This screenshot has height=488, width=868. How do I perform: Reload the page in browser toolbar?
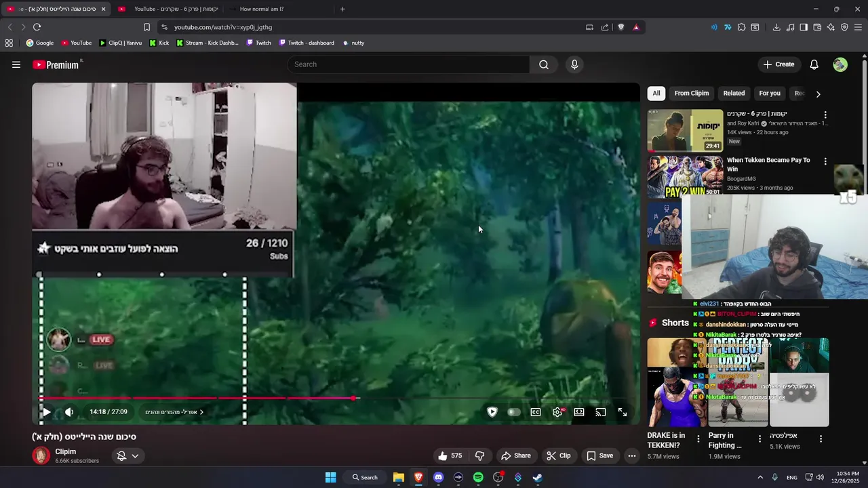[x=37, y=27]
